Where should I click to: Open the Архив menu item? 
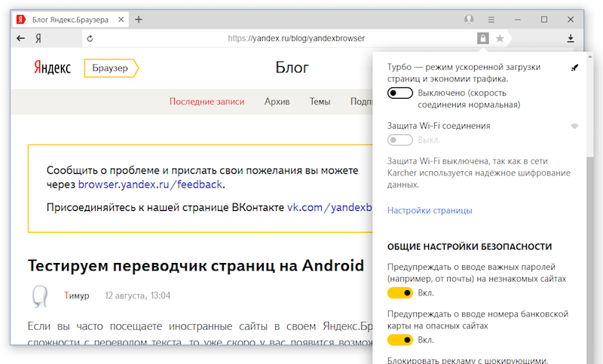(x=277, y=102)
